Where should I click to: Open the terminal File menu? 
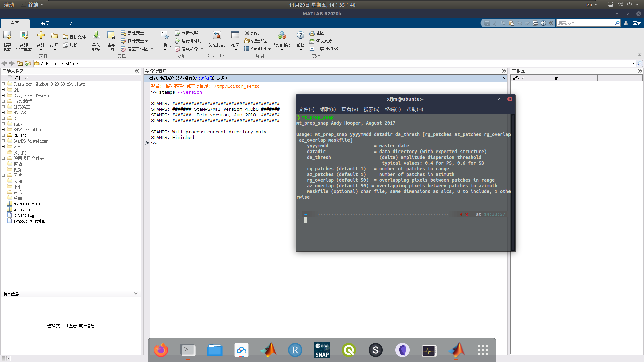(x=306, y=109)
